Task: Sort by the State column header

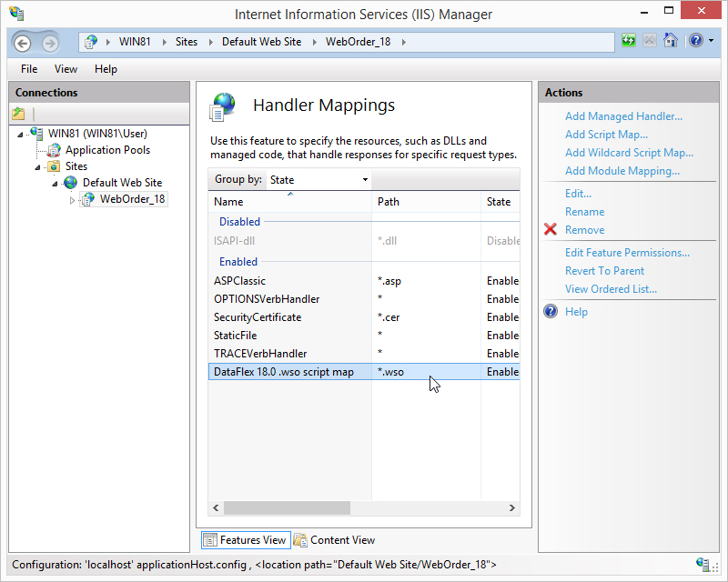Action: click(x=500, y=201)
